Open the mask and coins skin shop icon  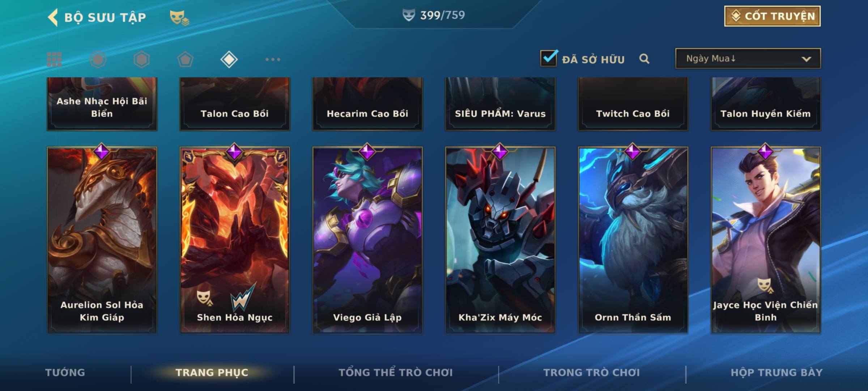point(179,18)
